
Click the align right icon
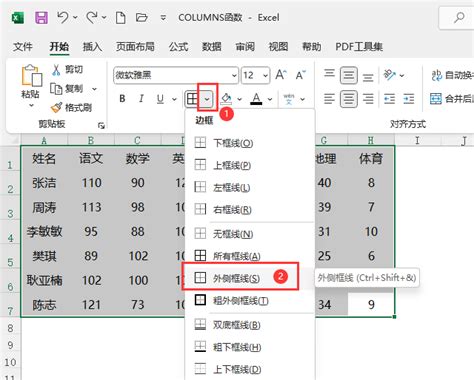point(368,99)
